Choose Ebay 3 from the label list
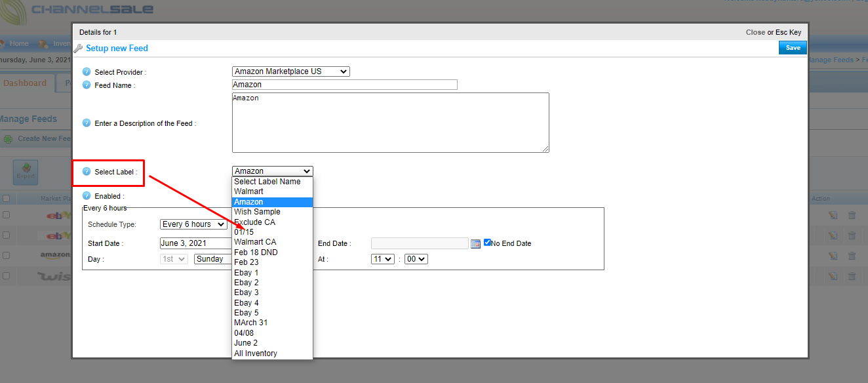Screen dimensions: 868x383 (x=273, y=292)
